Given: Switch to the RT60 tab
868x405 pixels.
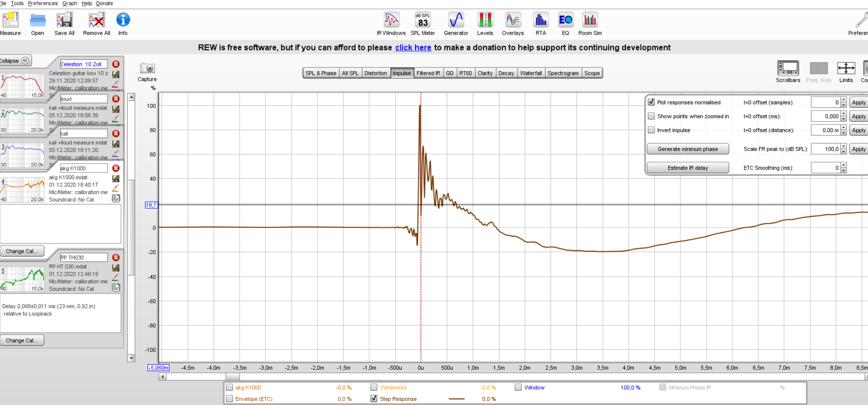Looking at the screenshot, I should [465, 73].
